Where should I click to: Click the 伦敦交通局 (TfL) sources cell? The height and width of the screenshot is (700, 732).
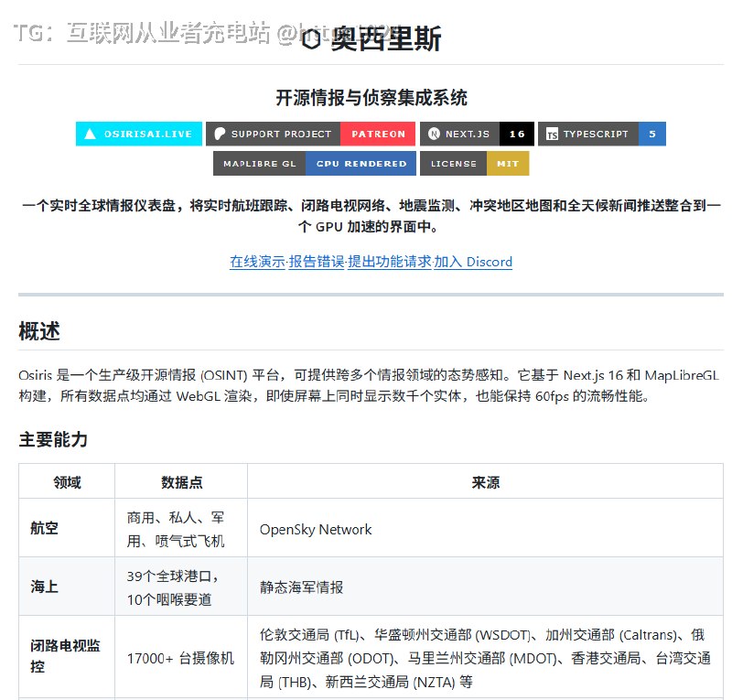point(486,658)
